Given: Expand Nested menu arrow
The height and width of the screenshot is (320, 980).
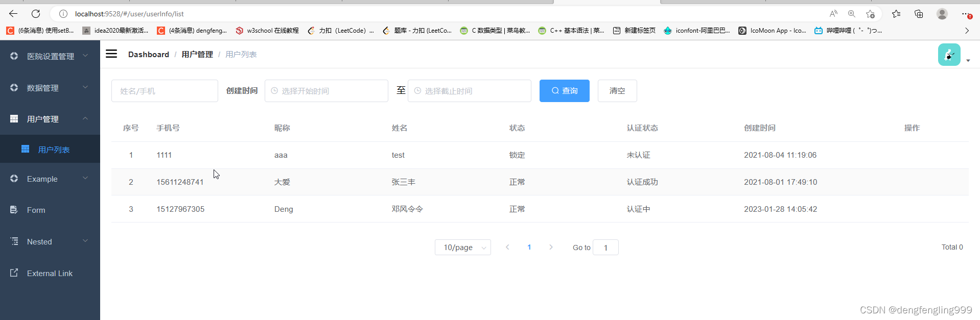Looking at the screenshot, I should 85,240.
